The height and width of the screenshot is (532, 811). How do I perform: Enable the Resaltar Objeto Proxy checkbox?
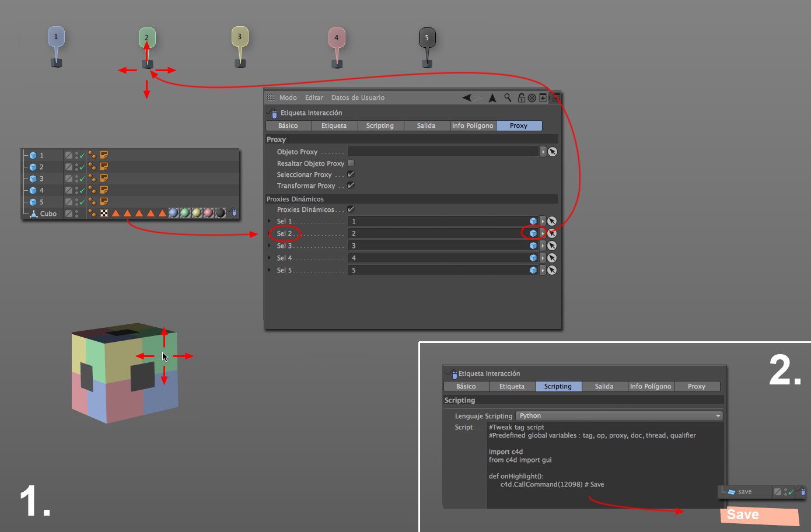(x=351, y=163)
